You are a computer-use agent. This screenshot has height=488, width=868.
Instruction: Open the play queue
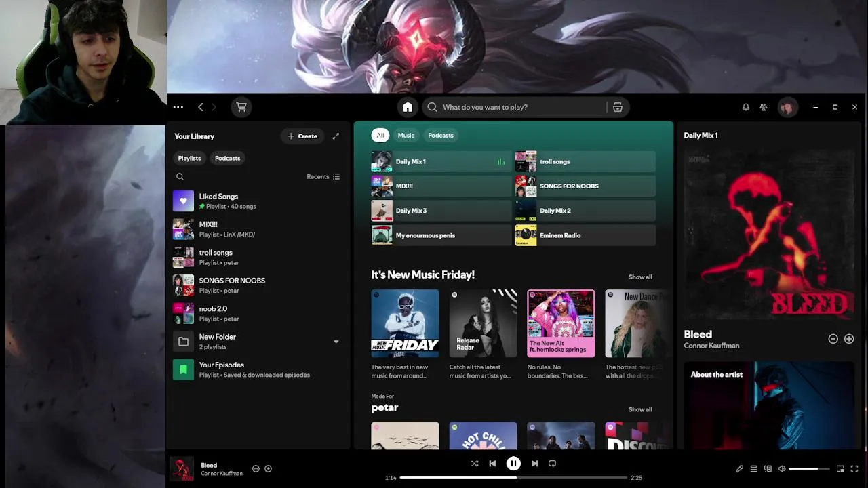[753, 468]
